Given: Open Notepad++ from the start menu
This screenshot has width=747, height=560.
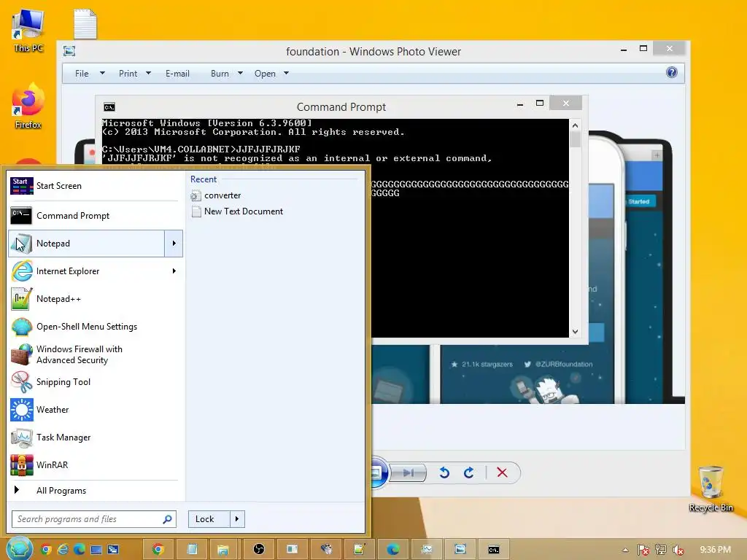Looking at the screenshot, I should point(94,299).
